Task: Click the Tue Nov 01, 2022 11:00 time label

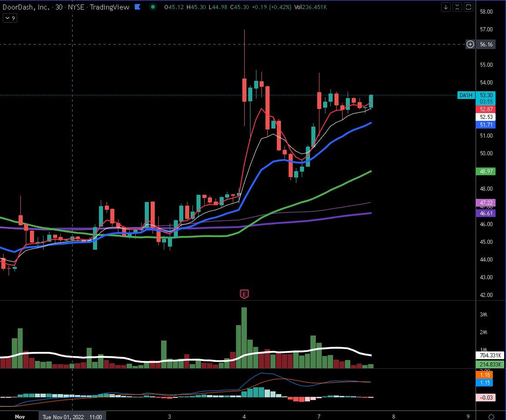Action: click(x=72, y=417)
